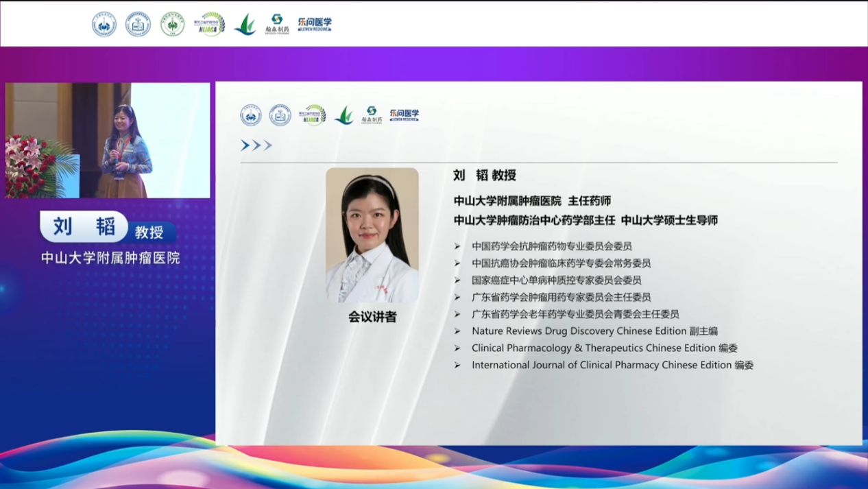Click the green leaf logo in the top header strip
The width and height of the screenshot is (868, 489).
(x=245, y=25)
